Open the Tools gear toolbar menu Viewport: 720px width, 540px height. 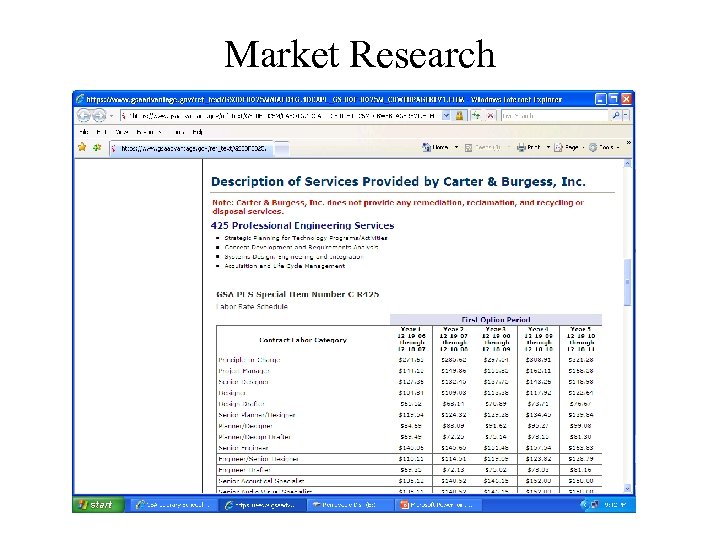coord(604,147)
